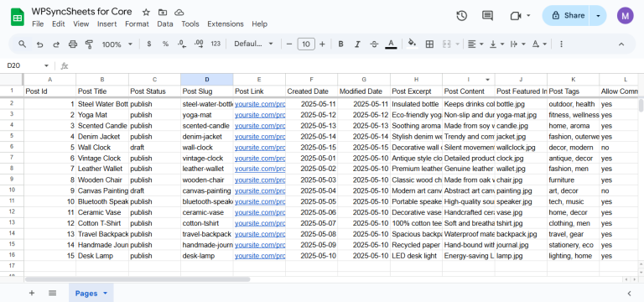This screenshot has width=644, height=302.
Task: Open the Format menu
Action: point(137,23)
